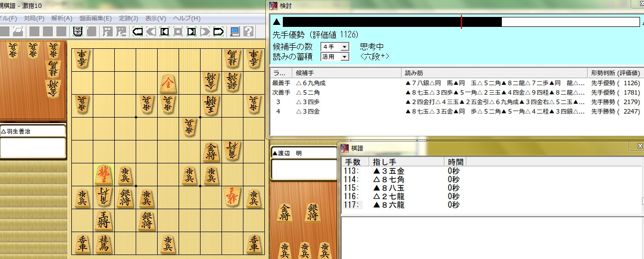
Task: Click the 指し手 column header in 棋譜
Action: pos(406,162)
